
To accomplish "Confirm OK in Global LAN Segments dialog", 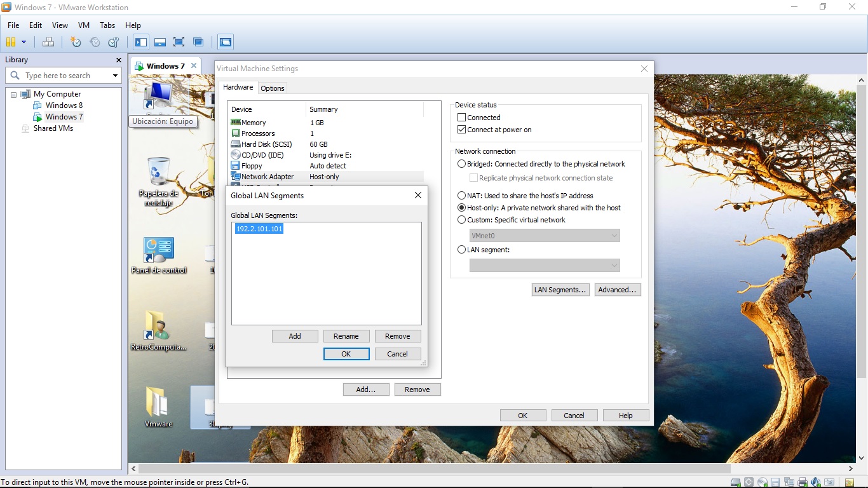I will click(x=346, y=354).
